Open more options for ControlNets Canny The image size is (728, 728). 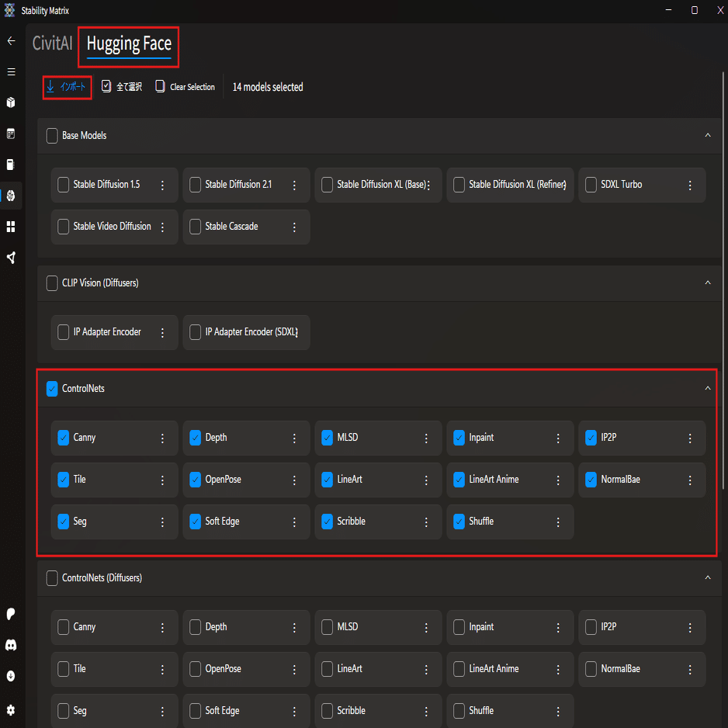(x=162, y=439)
